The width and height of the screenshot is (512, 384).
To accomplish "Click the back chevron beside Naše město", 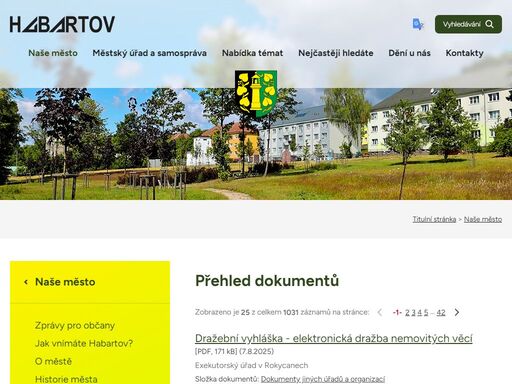I will click(x=26, y=282).
